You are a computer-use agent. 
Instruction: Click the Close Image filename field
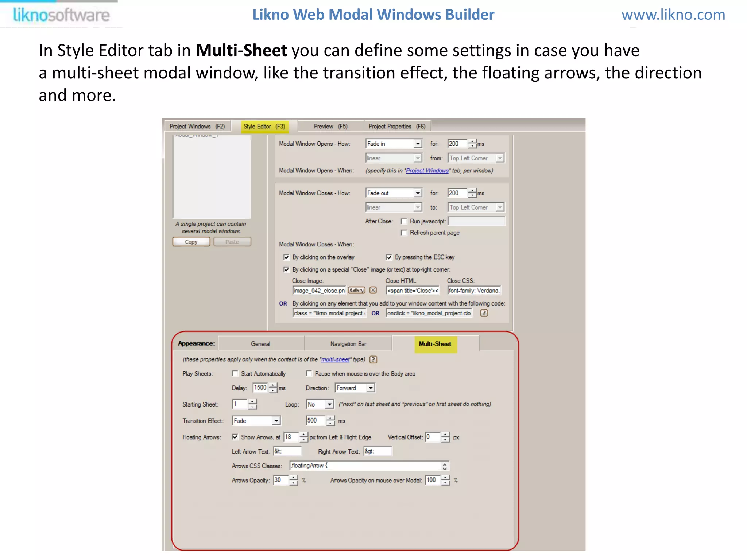coord(319,291)
